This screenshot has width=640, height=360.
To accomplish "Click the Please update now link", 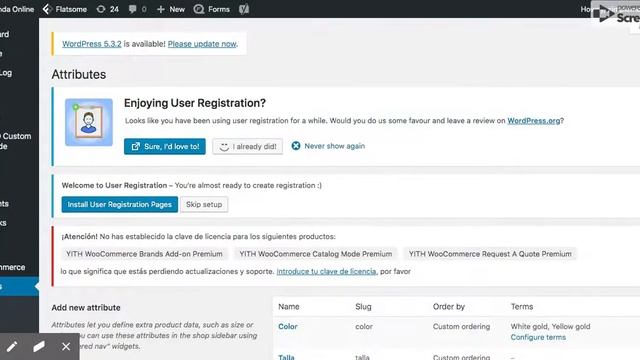I will (202, 44).
